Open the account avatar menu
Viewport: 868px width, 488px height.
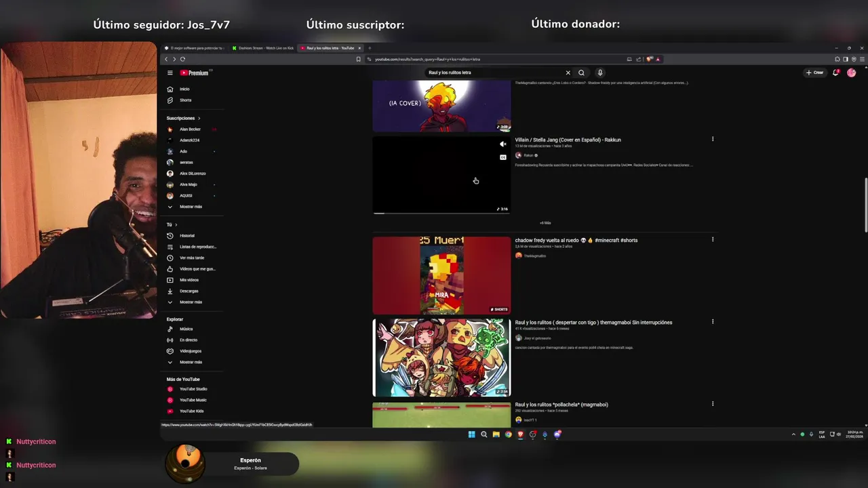852,73
